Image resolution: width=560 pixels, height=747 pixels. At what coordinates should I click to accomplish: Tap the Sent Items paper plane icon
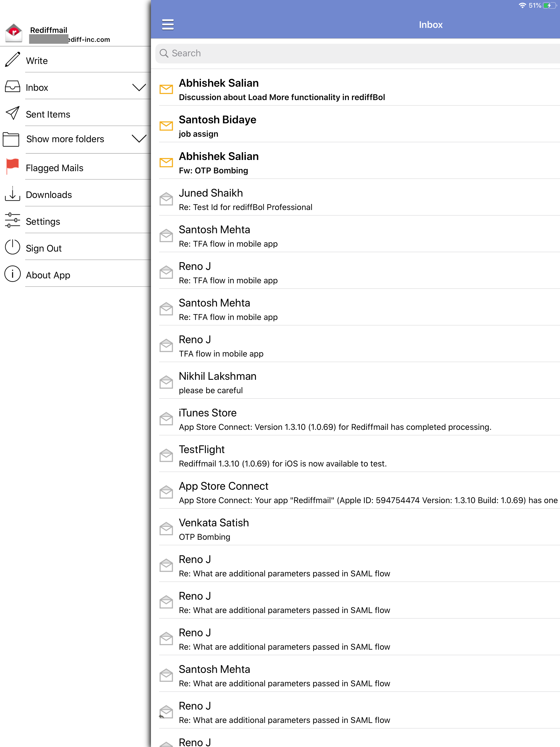pos(13,113)
